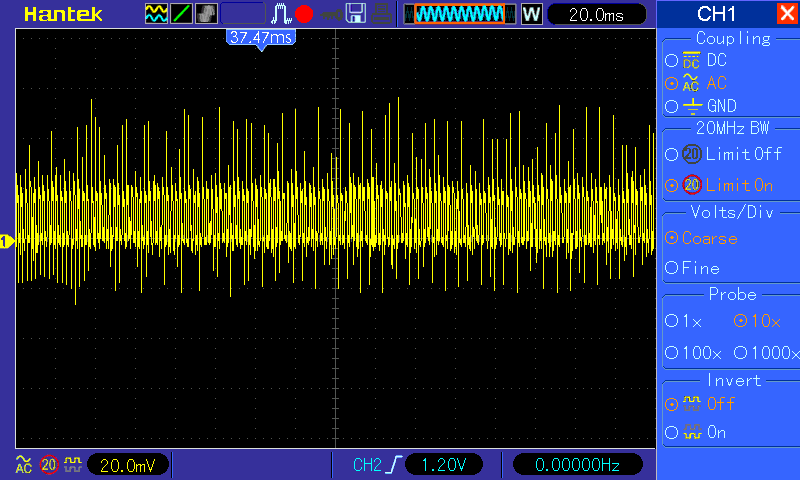The image size is (800, 480).
Task: Select bandwidth Limit On
Action: tap(719, 185)
